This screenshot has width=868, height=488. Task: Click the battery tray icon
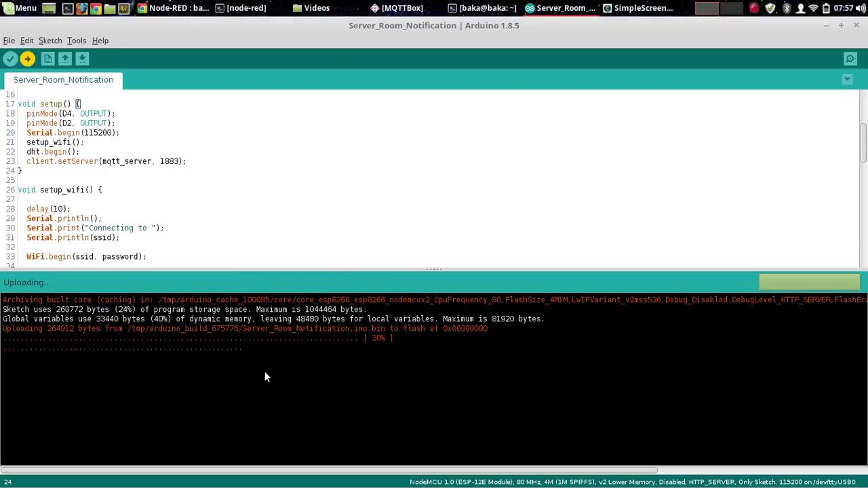click(x=826, y=8)
